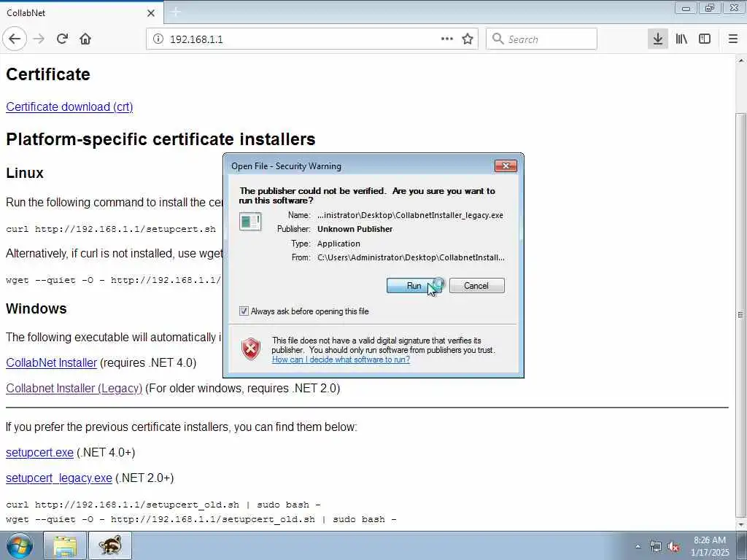
Task: Click the muted volume tray icon
Action: pyautogui.click(x=673, y=547)
